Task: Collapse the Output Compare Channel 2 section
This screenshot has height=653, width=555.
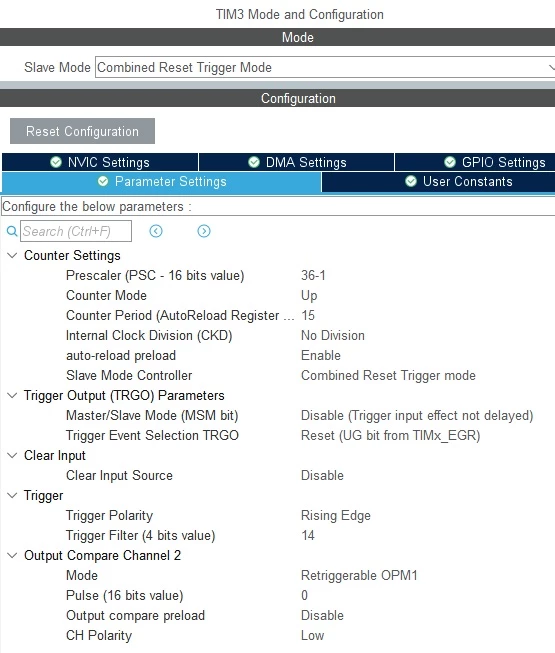Action: pyautogui.click(x=12, y=555)
